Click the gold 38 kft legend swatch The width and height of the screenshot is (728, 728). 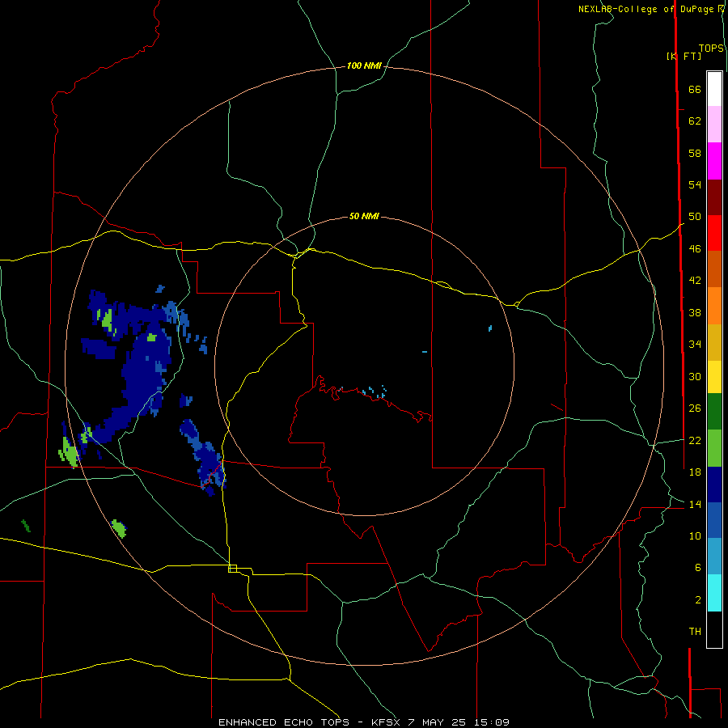tap(714, 341)
